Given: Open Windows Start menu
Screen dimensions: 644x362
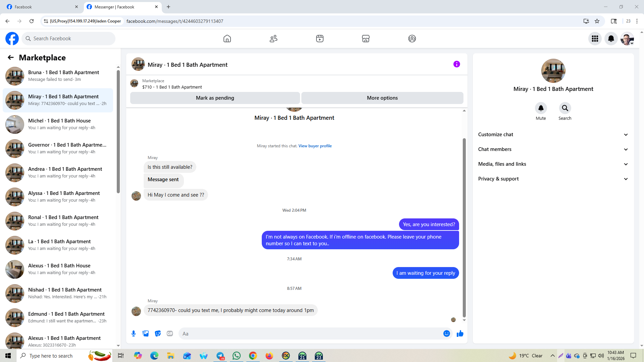Looking at the screenshot, I should [8, 356].
